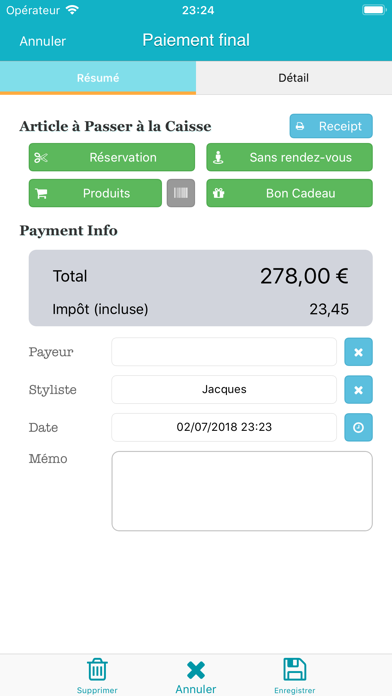The image size is (392, 696).
Task: Add Produits to checkout
Action: click(95, 193)
